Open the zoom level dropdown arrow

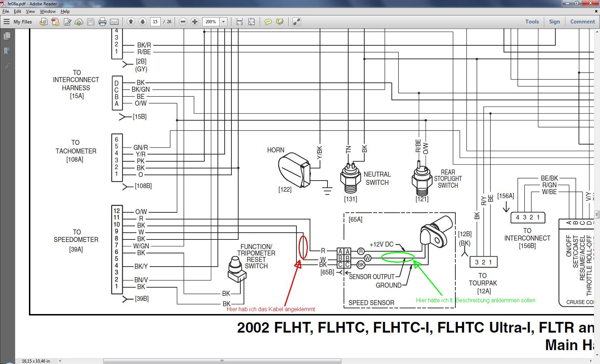(224, 22)
